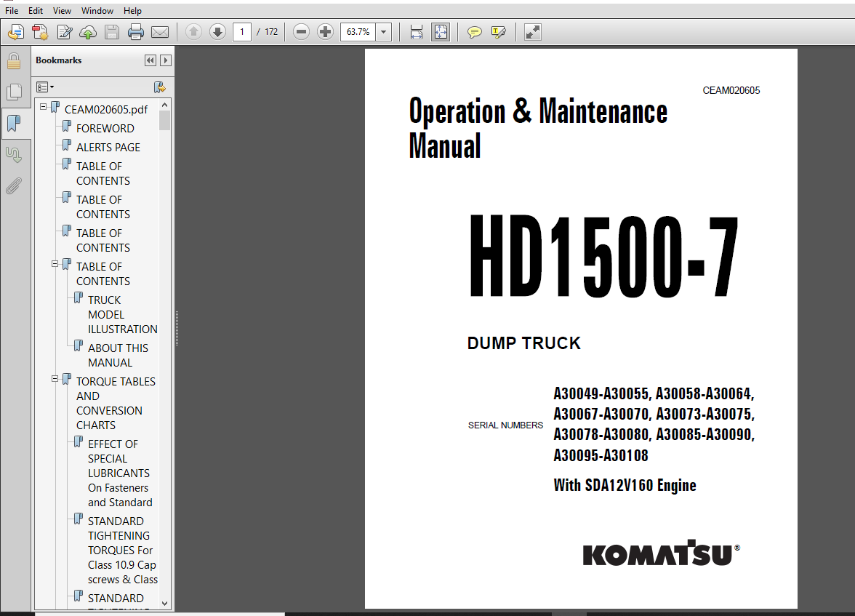Click the Fit One Full Page icon

[441, 32]
